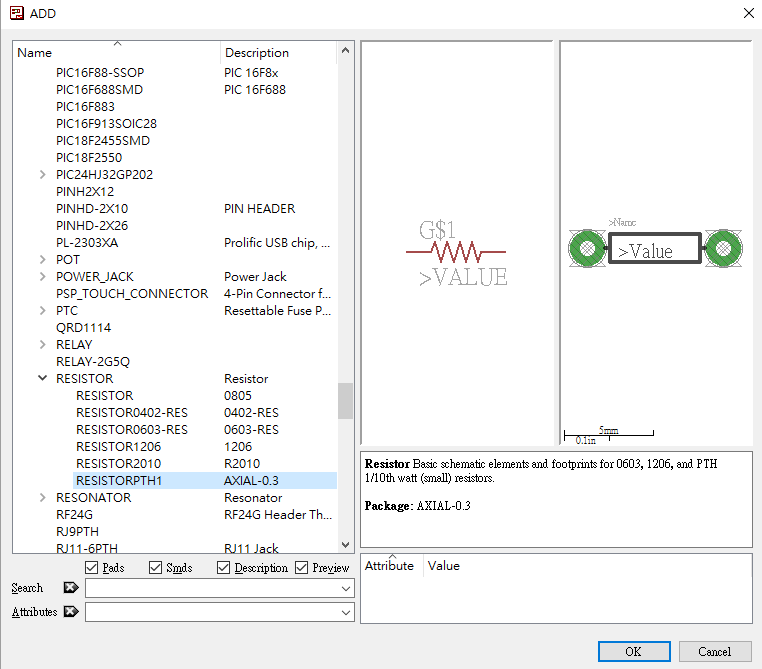Click the AXIAL-0.3 footprint package preview
762x669 pixels.
[655, 249]
